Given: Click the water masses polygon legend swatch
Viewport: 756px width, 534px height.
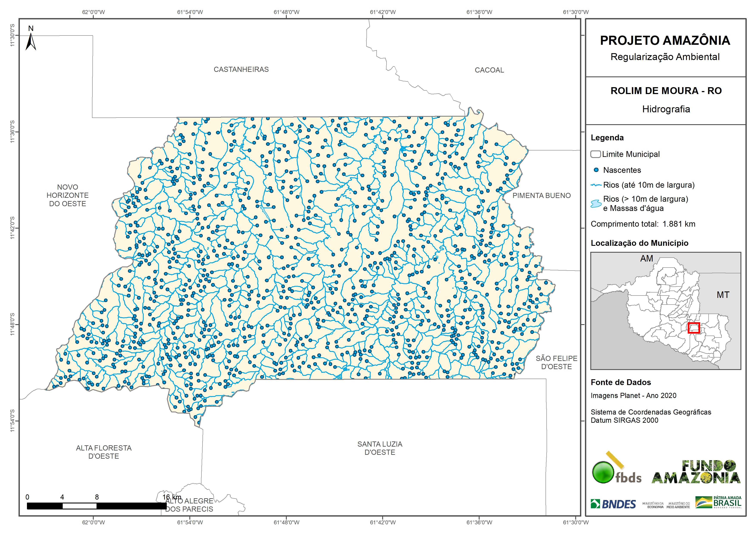Looking at the screenshot, I should click(x=596, y=204).
